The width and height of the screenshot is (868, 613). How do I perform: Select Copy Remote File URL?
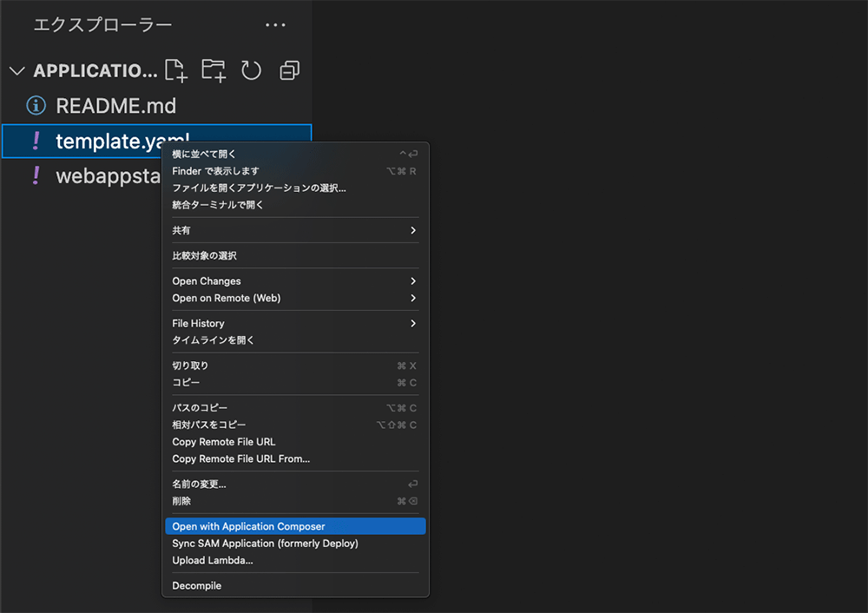point(295,442)
